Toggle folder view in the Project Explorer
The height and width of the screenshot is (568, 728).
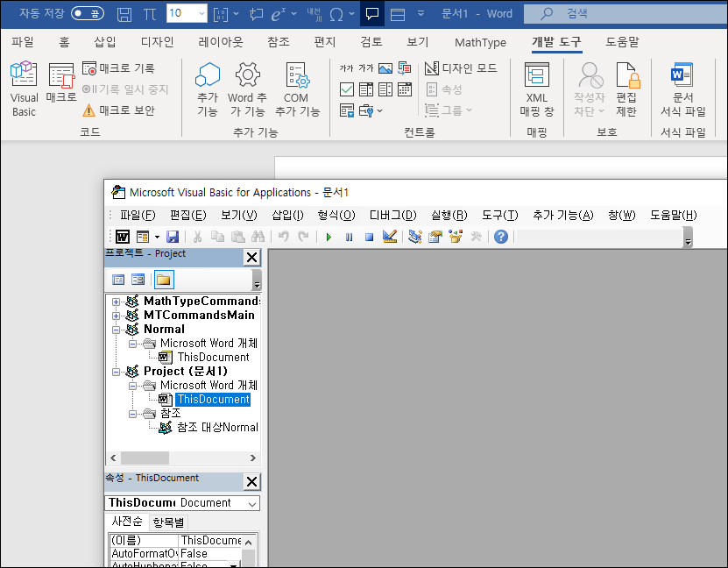[164, 279]
